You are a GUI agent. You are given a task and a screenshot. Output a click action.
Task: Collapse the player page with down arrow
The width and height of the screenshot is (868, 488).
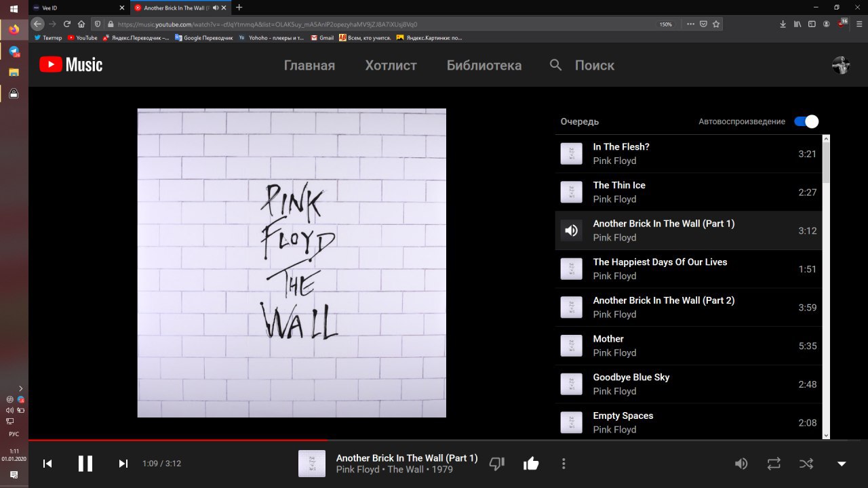coord(842,464)
